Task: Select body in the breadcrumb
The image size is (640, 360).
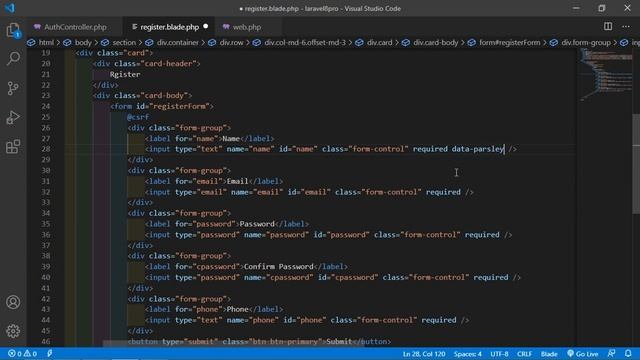Action: 83,42
